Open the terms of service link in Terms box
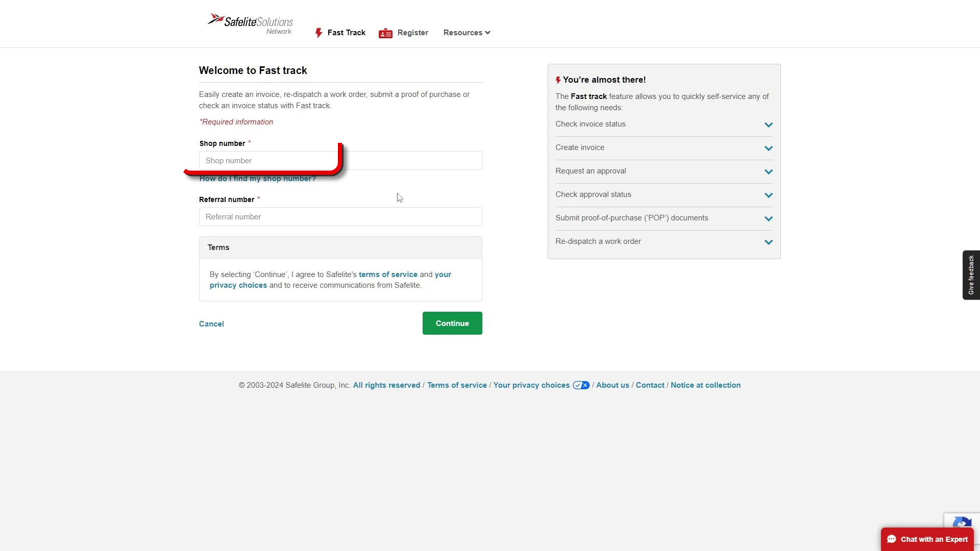The width and height of the screenshot is (980, 551). (x=388, y=274)
